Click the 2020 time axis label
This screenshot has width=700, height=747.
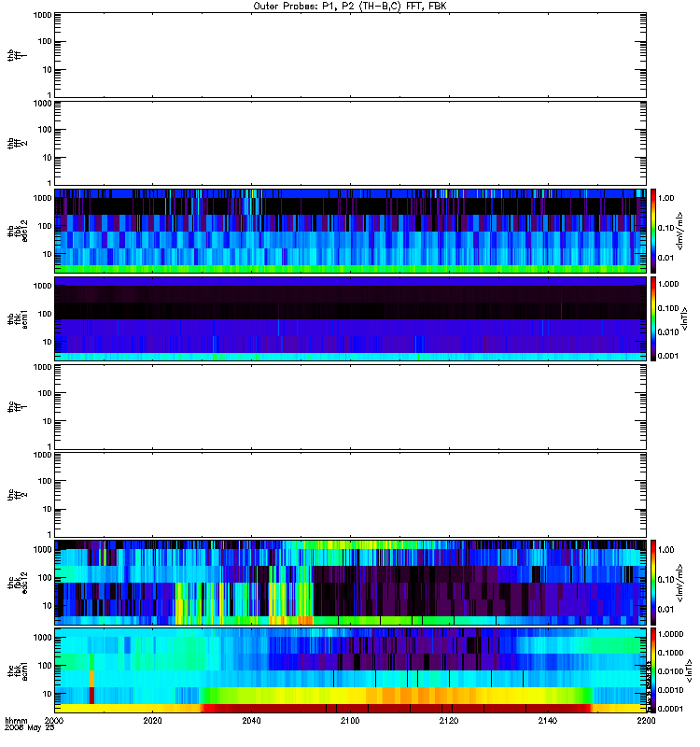pos(152,721)
